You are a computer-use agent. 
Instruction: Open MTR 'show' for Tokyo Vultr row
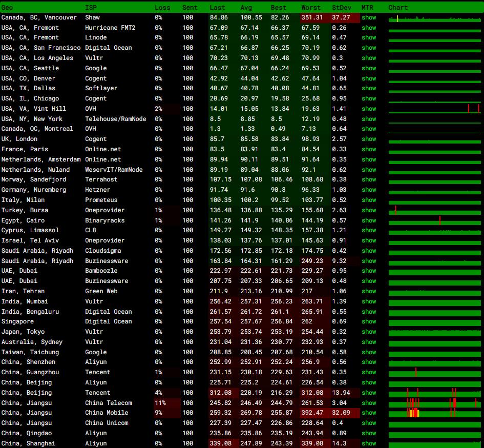tap(369, 332)
